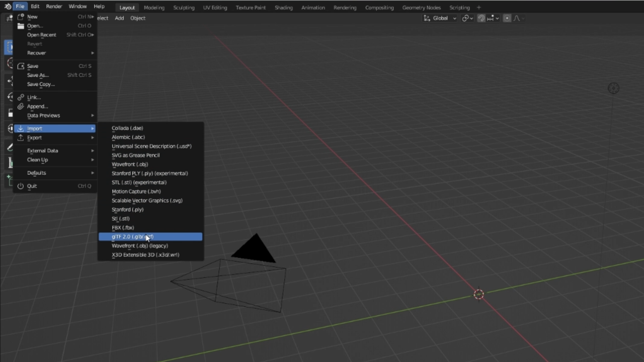Screen dimensions: 644x362
Task: Enable snapping with the magnet icon
Action: tap(481, 18)
